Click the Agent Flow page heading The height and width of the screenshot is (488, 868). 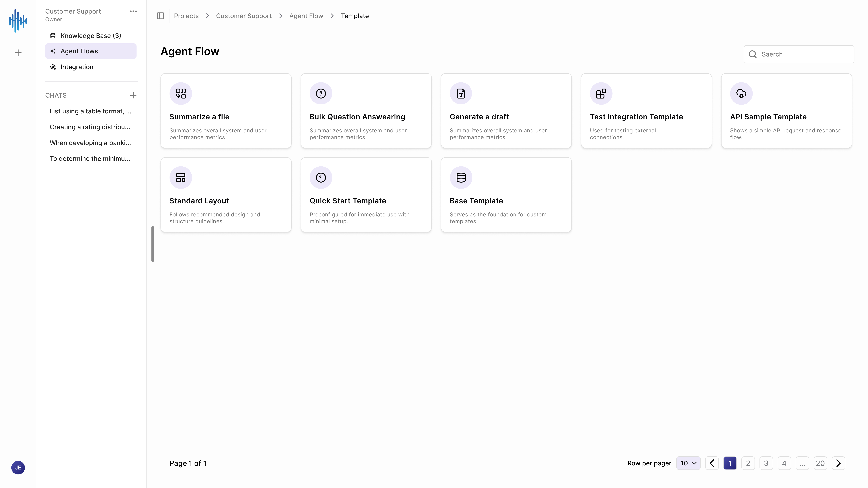pyautogui.click(x=190, y=51)
